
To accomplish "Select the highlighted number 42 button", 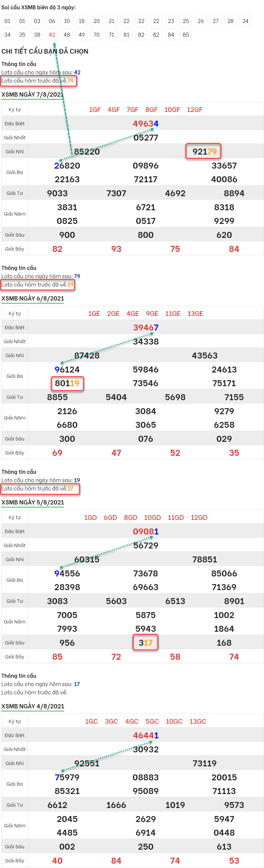I will coord(52,35).
